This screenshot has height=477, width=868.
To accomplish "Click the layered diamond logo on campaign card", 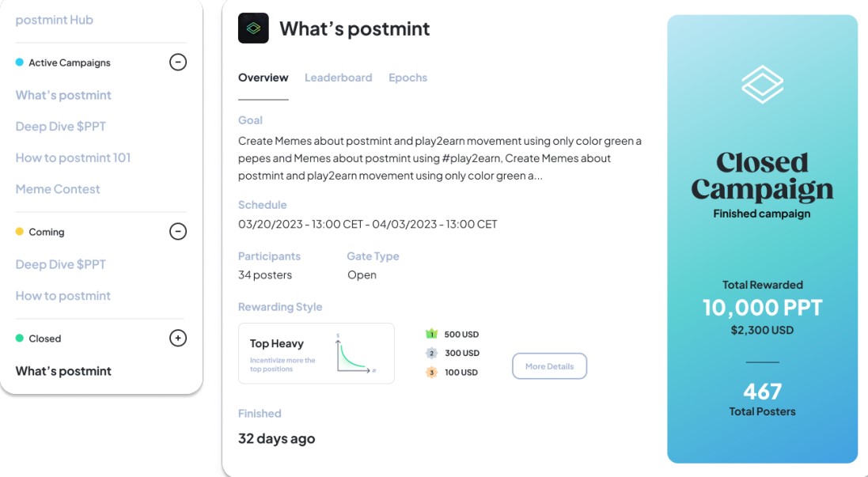I will [x=762, y=84].
